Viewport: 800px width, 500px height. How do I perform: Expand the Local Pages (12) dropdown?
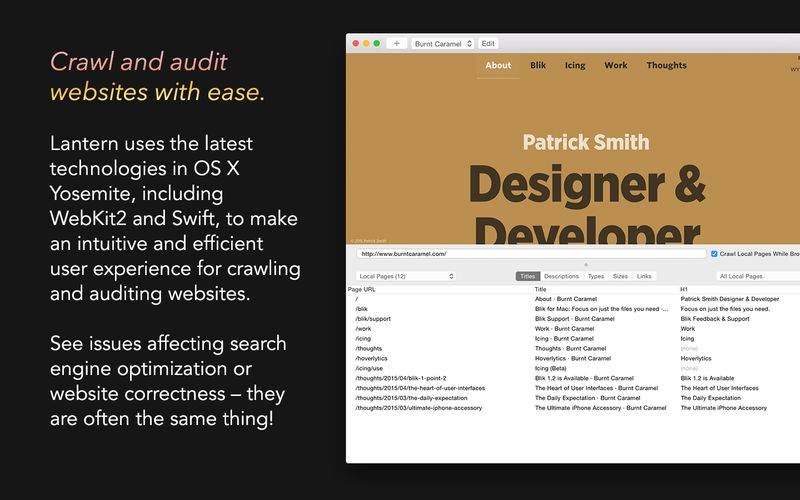pos(406,276)
